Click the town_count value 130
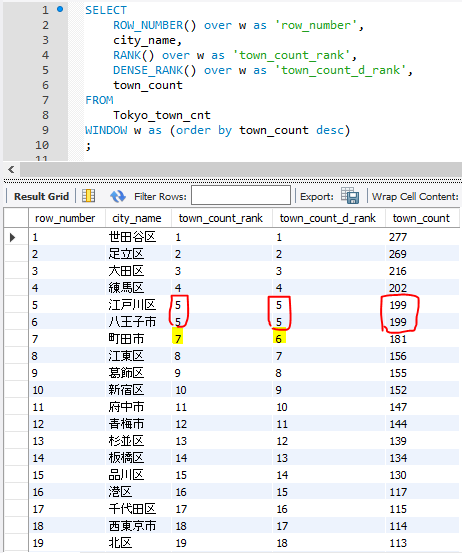The image size is (462, 553). [398, 475]
